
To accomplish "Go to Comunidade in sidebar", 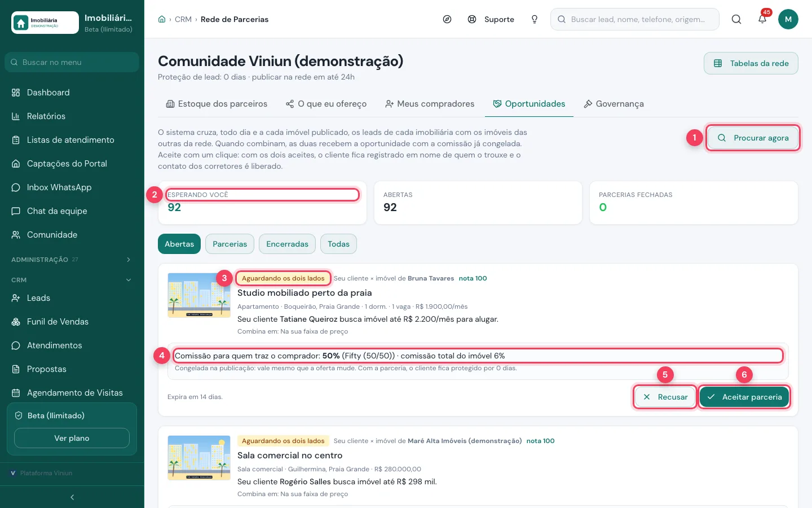I will pos(72,235).
